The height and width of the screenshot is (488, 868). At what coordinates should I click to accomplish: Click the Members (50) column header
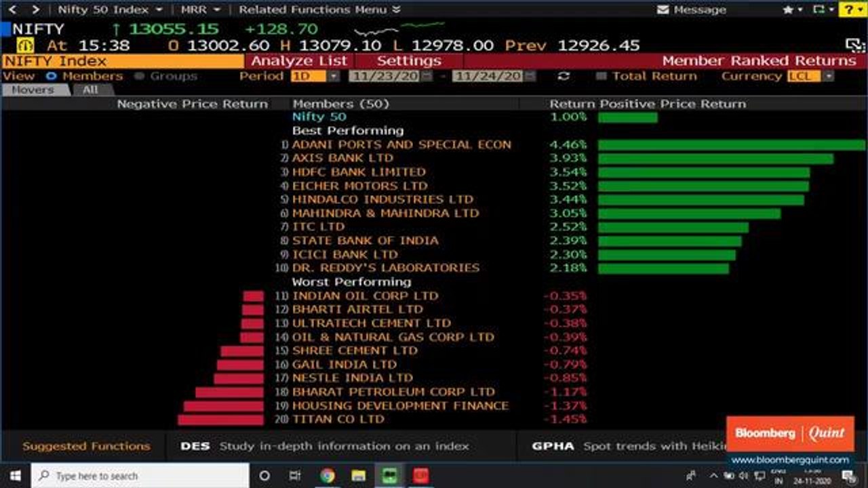tap(340, 104)
